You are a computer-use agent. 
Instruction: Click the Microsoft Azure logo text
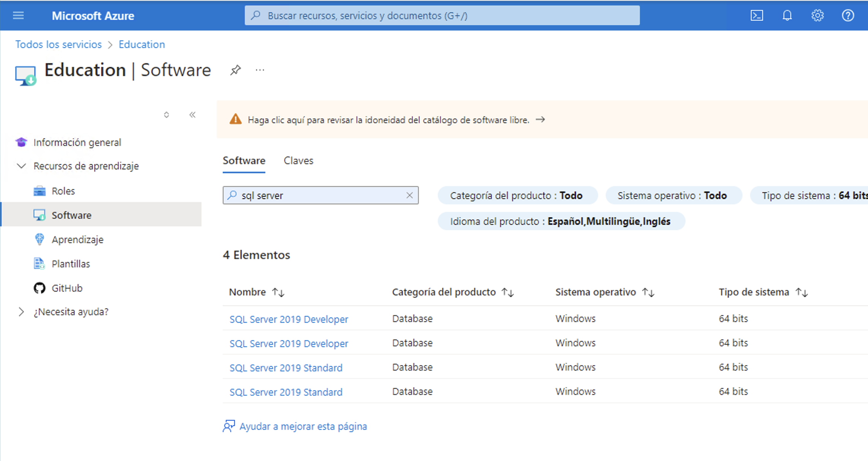pos(93,16)
